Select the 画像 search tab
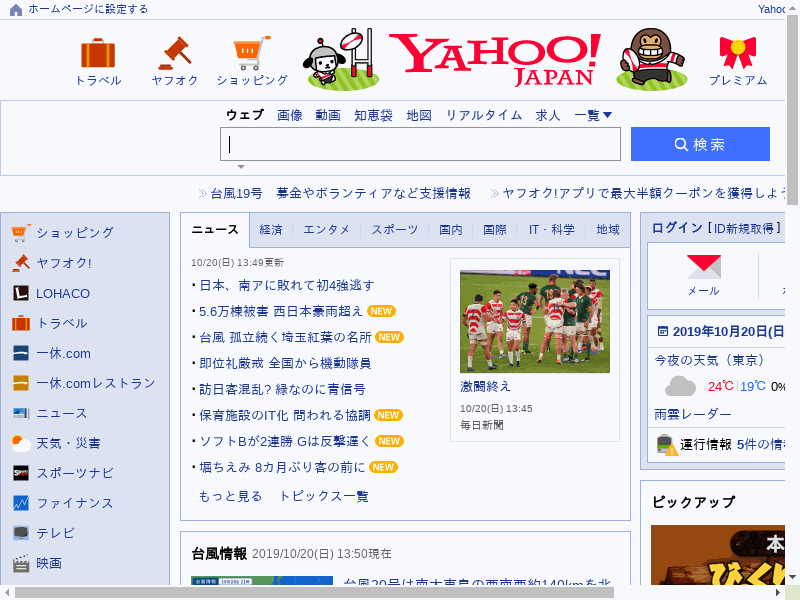This screenshot has width=800, height=600. (290, 115)
